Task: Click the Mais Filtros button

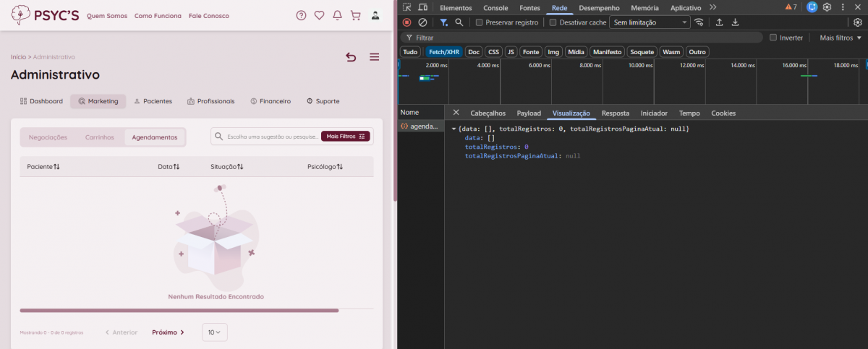Action: [x=346, y=136]
